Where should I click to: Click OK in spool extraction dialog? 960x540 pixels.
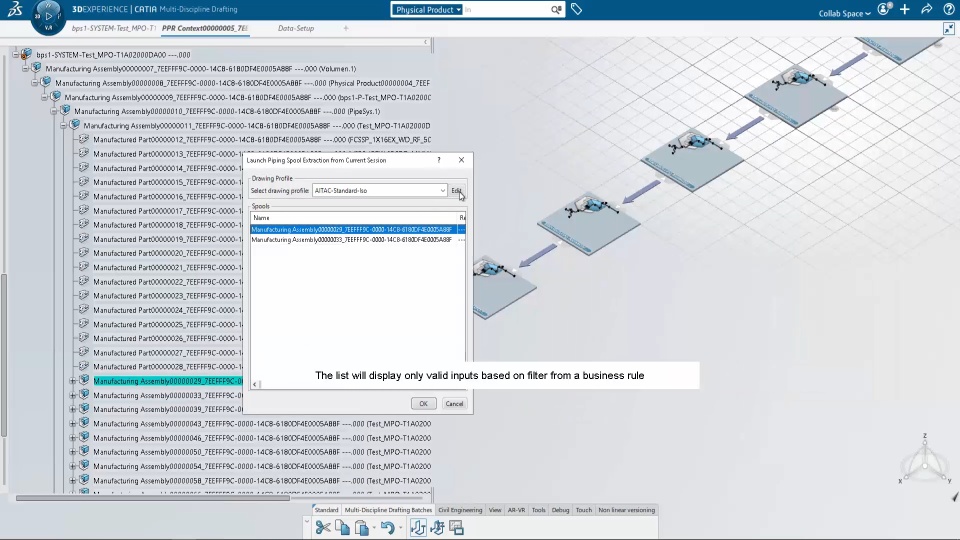(423, 403)
